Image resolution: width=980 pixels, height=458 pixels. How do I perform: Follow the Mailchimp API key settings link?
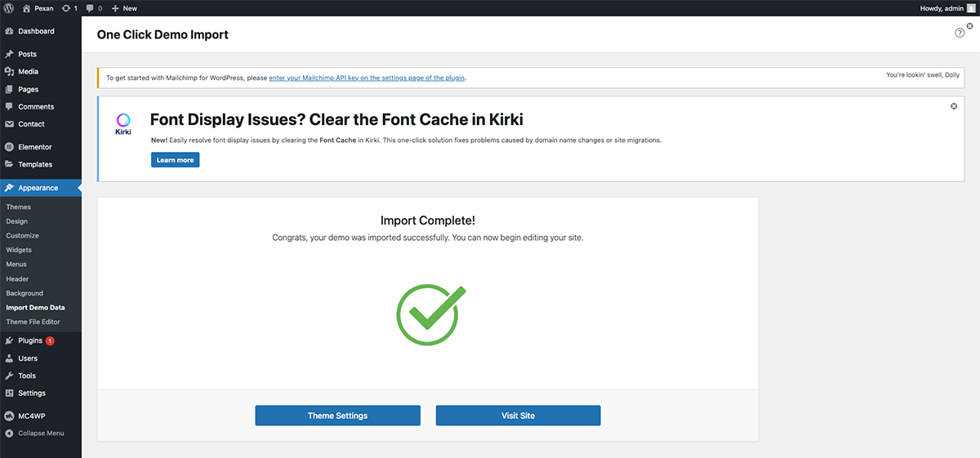point(367,78)
